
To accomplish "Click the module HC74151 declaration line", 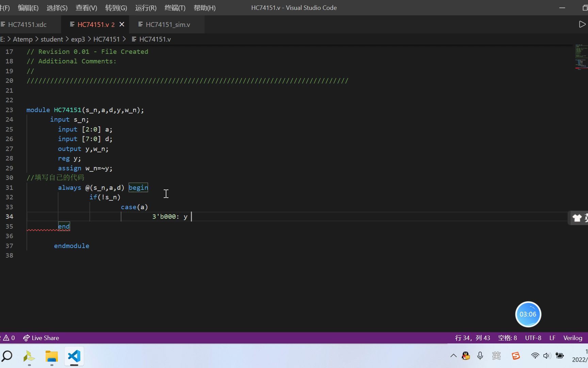I will point(85,110).
